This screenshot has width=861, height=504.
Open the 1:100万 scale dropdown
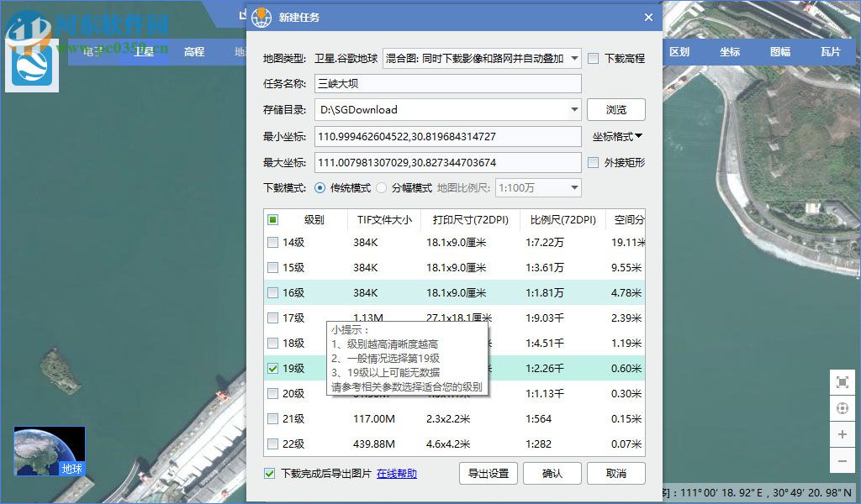[537, 187]
